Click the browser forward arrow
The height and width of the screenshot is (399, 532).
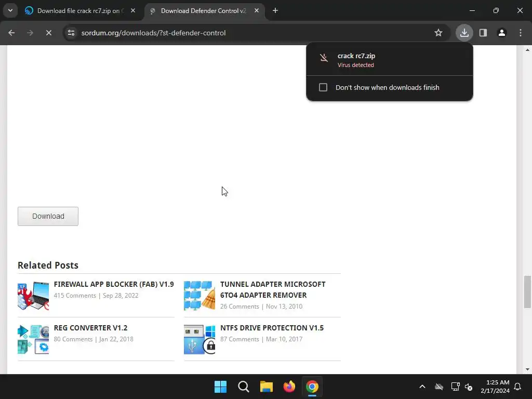30,33
